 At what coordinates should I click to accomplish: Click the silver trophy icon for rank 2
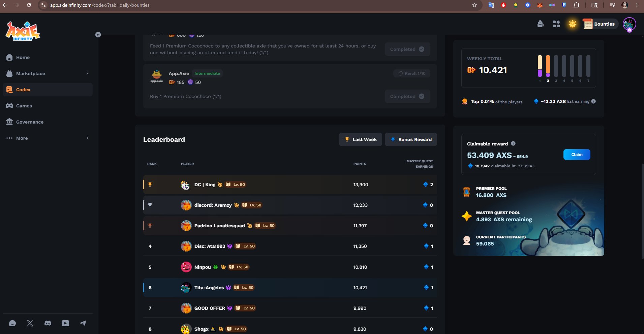[150, 205]
